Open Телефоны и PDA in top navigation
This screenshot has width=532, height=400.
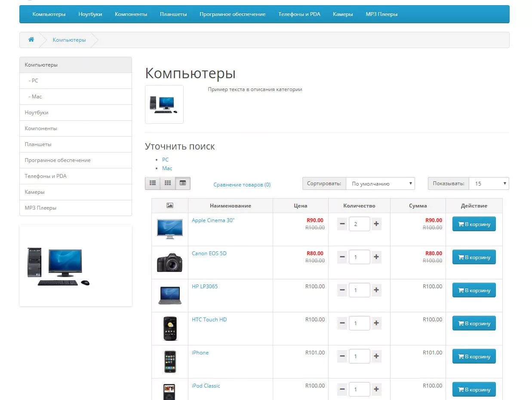pos(299,14)
